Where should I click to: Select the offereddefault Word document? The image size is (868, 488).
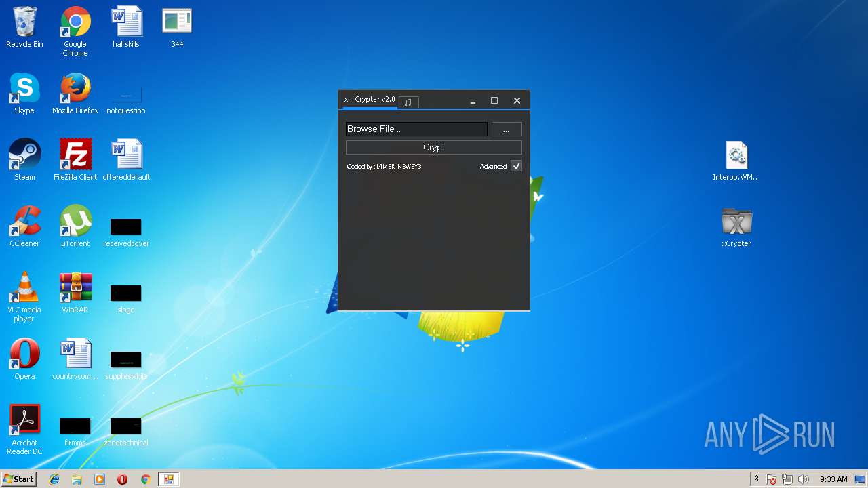pos(126,160)
